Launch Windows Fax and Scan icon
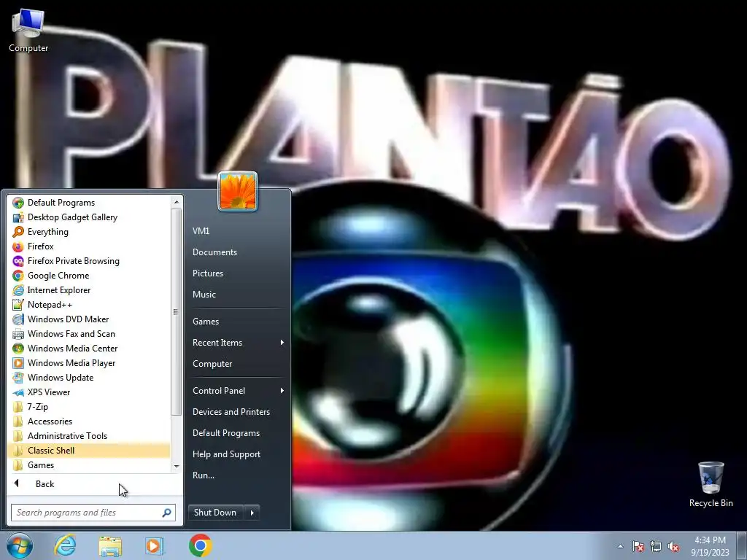This screenshot has width=747, height=560. (18, 334)
